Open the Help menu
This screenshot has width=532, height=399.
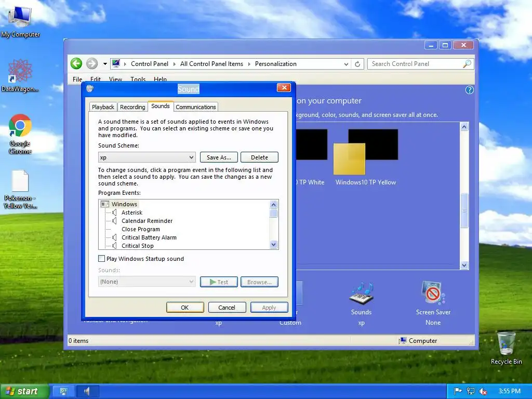(160, 79)
